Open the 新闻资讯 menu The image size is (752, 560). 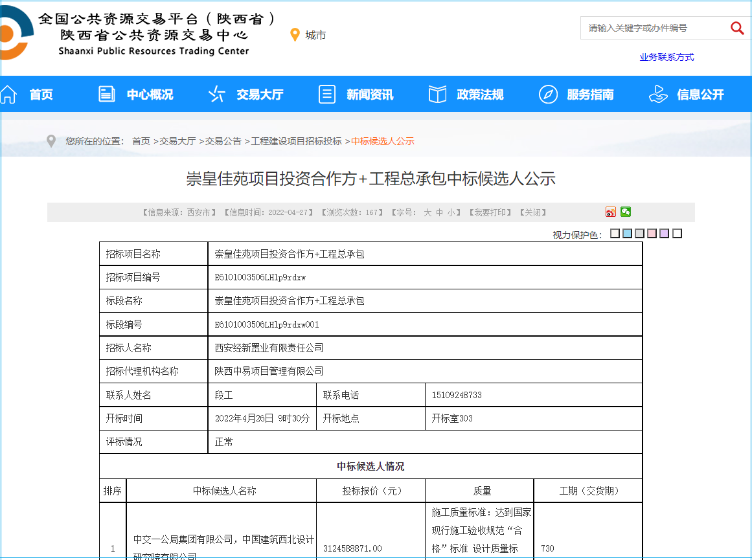pos(369,95)
